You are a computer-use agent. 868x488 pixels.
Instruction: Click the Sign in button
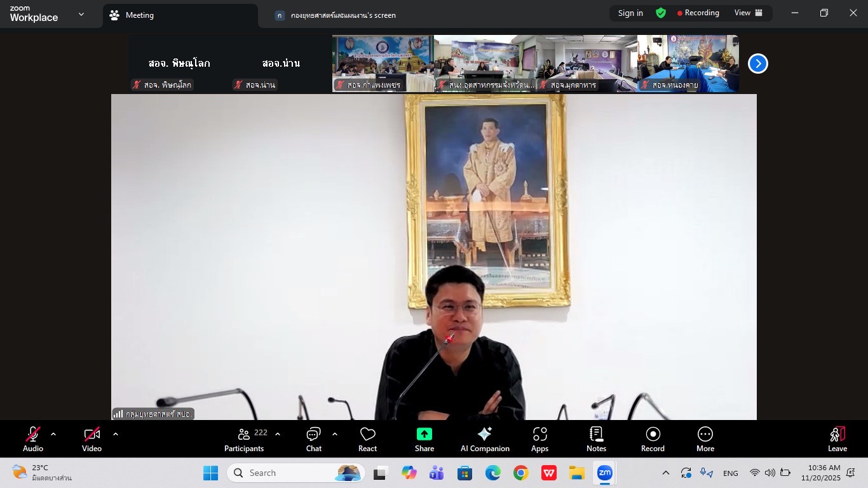(x=630, y=13)
